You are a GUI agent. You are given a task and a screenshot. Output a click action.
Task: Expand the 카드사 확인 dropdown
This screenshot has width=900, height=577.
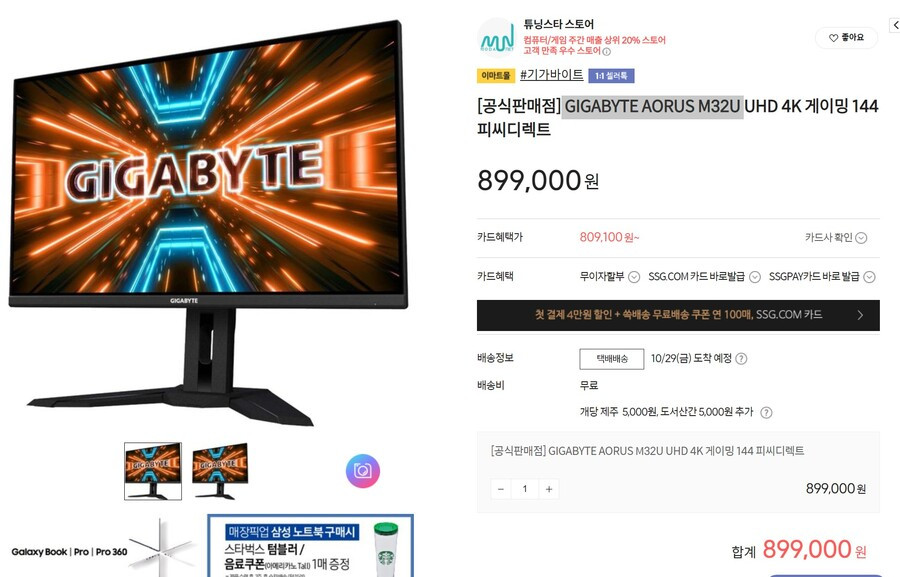coord(836,238)
